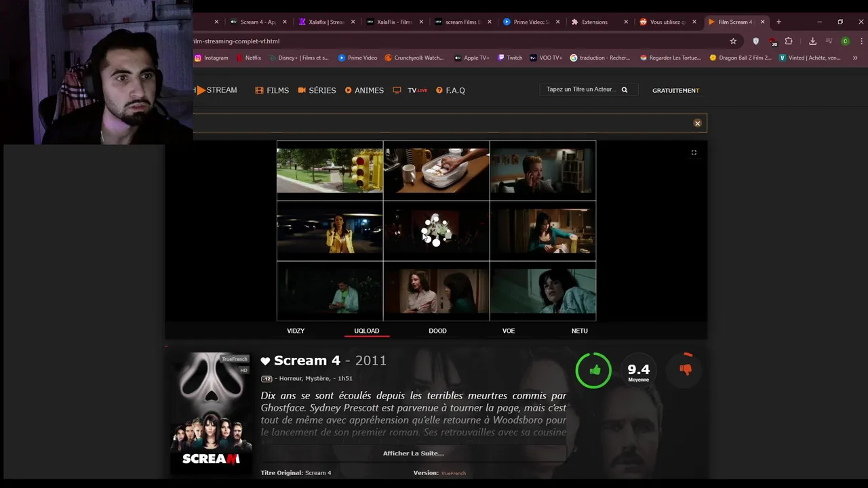Viewport: 868px width, 488px height.
Task: Open the F.A.Q menu item
Action: point(450,90)
